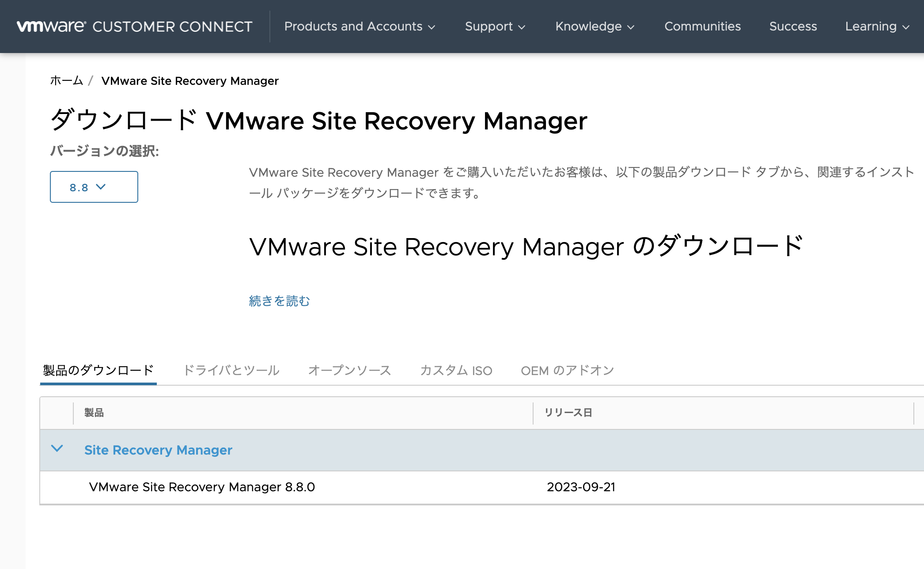Click the リリース日 column header
Screen dimensions: 924x569
(568, 413)
